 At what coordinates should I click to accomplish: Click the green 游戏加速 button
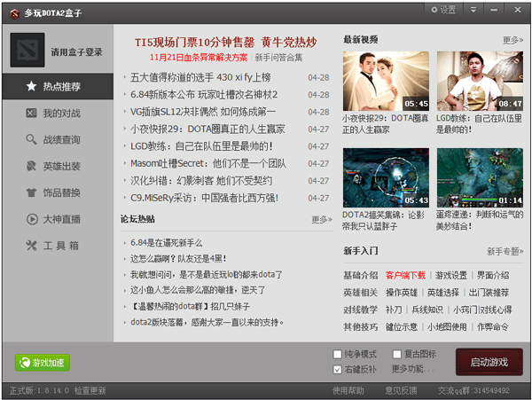pos(43,363)
